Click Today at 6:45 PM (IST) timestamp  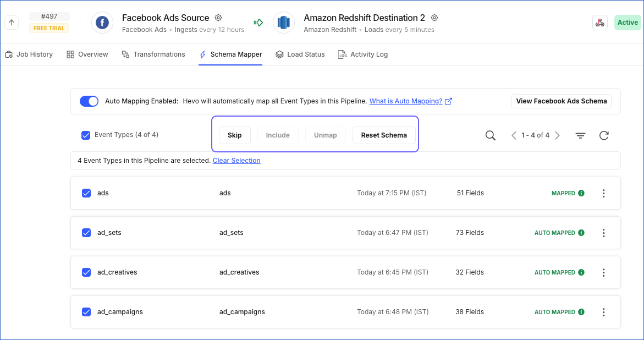tap(393, 272)
